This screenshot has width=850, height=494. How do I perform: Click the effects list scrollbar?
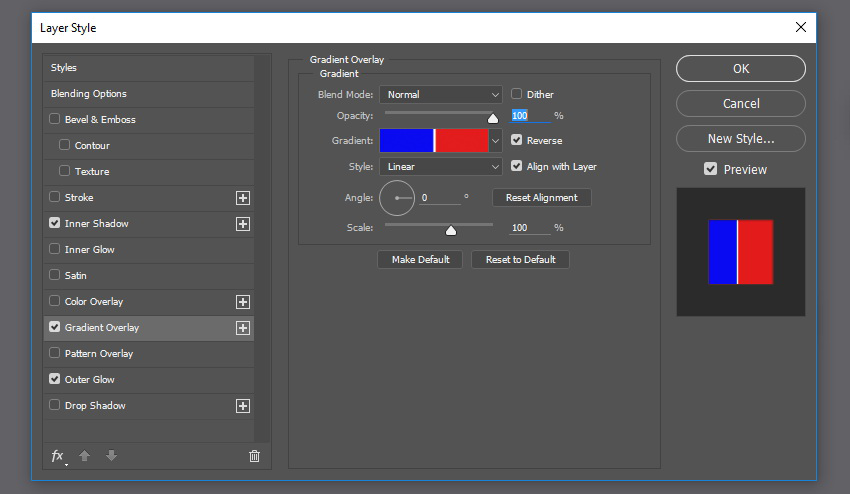[x=262, y=248]
